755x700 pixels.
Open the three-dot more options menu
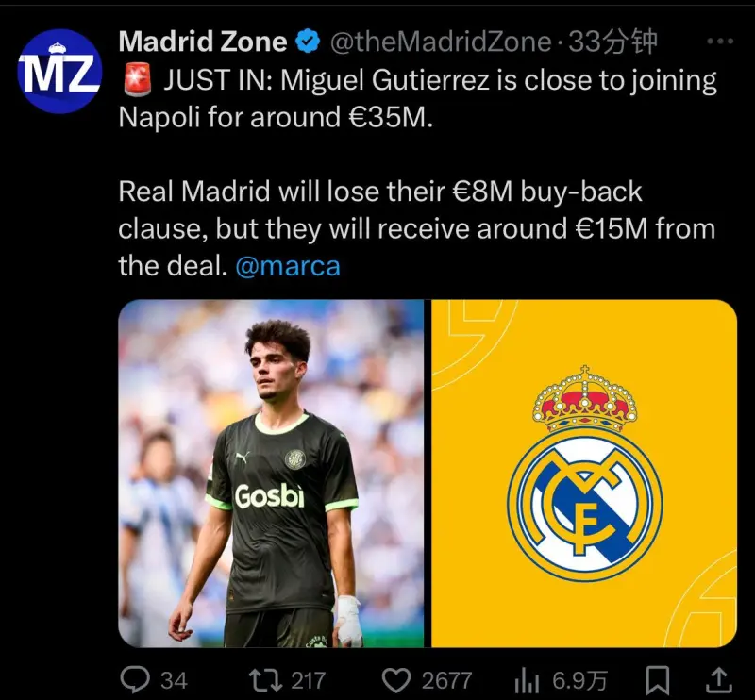720,42
